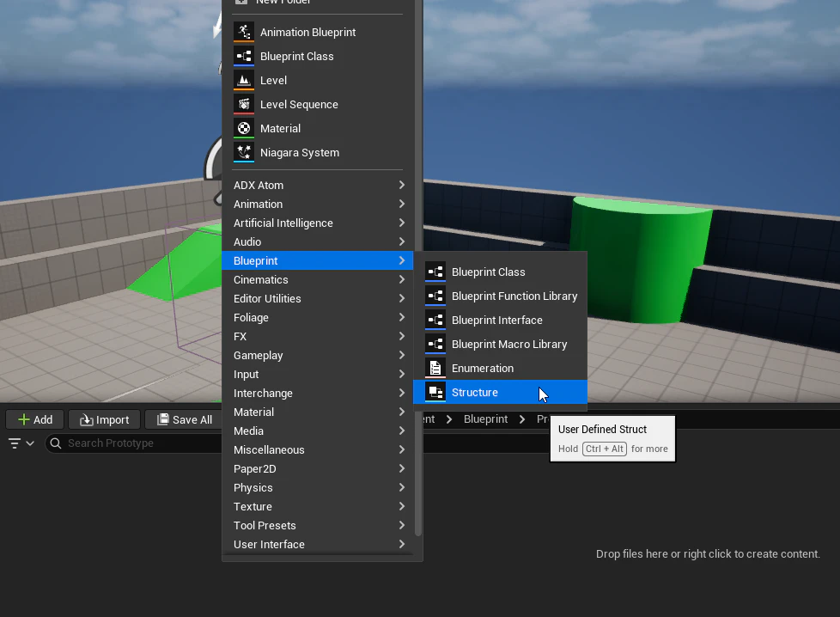Expand the chevron before Blueprint breadcrumb
This screenshot has width=840, height=617.
pos(449,419)
